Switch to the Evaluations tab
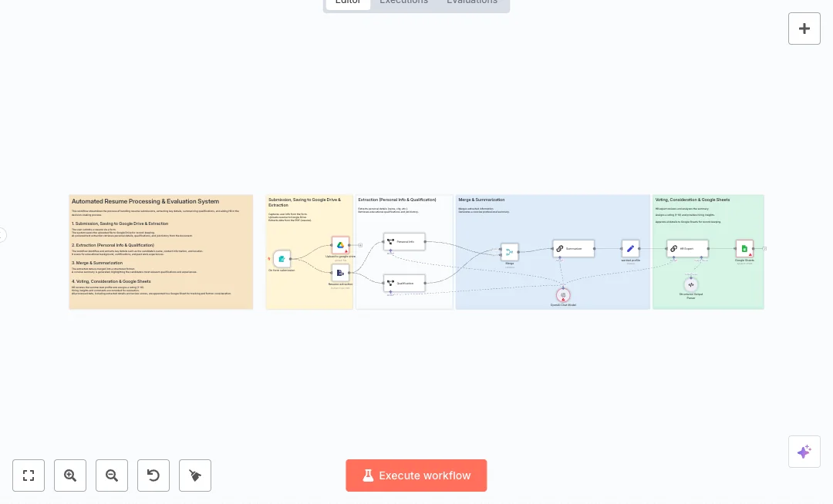 click(x=472, y=2)
